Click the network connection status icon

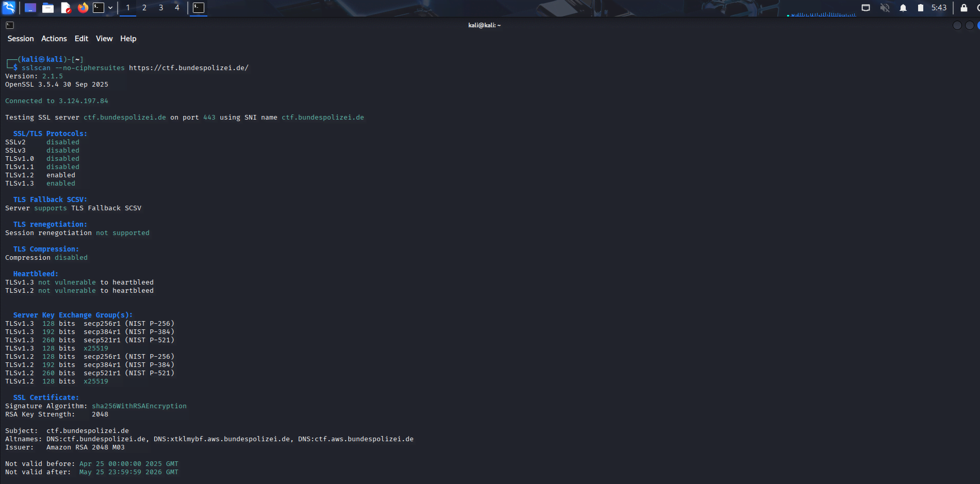pyautogui.click(x=865, y=8)
